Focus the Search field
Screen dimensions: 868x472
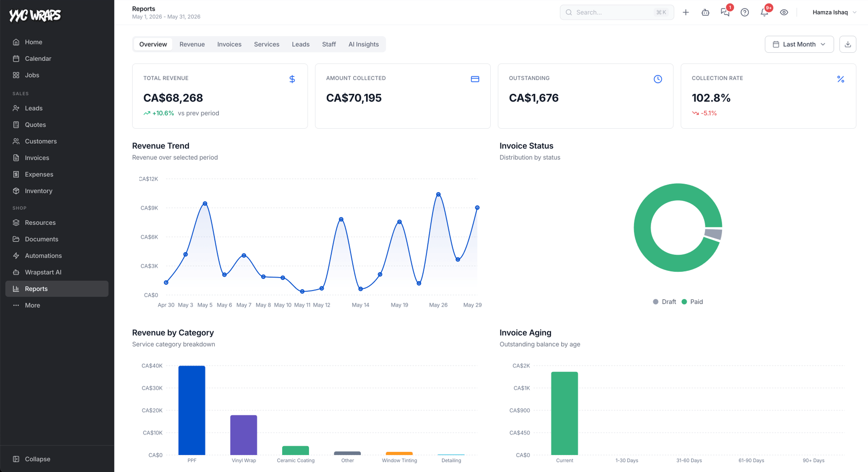coord(617,13)
